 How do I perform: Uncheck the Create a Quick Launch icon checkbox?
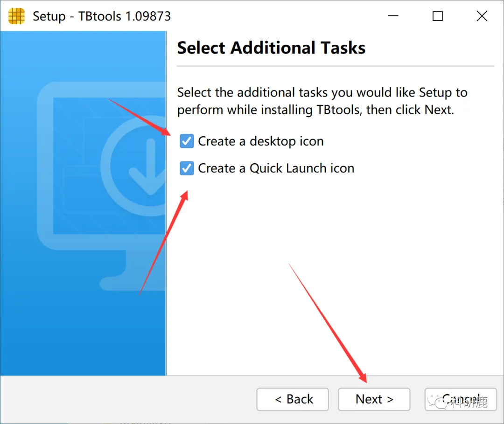[187, 168]
